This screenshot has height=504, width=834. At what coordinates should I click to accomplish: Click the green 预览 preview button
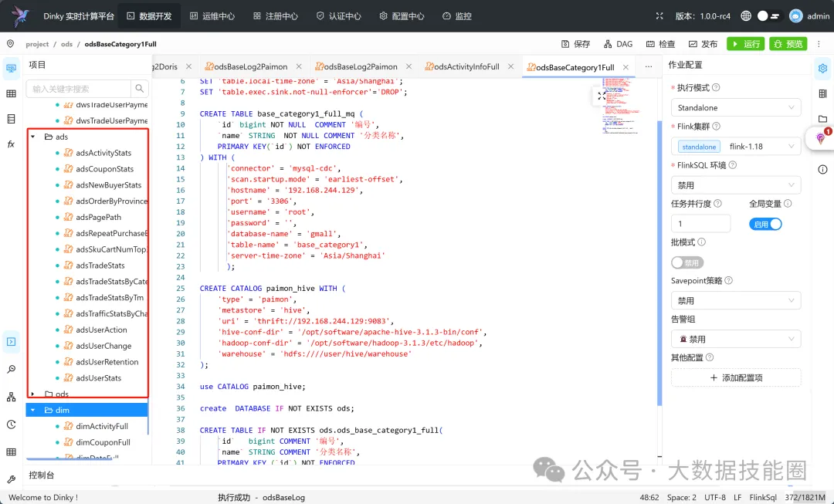(x=788, y=44)
